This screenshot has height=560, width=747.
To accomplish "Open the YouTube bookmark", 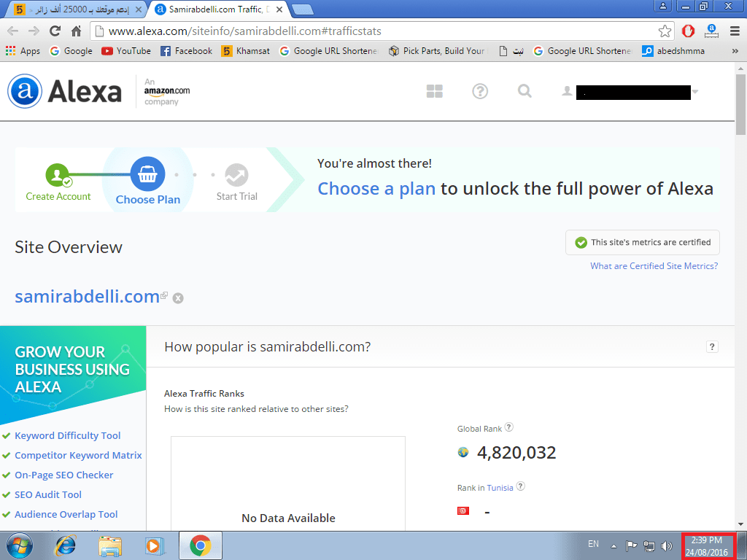I will tap(126, 51).
